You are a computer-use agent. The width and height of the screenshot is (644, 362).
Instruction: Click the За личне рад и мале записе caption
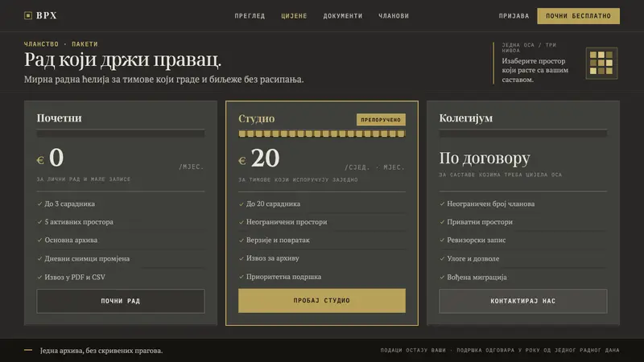coord(84,179)
